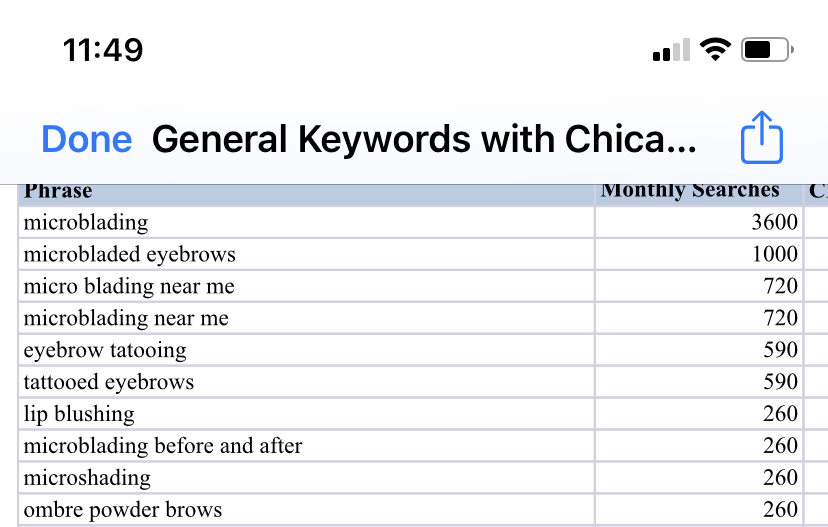This screenshot has height=527, width=828.
Task: Select the microshading cell
Action: coord(306,477)
